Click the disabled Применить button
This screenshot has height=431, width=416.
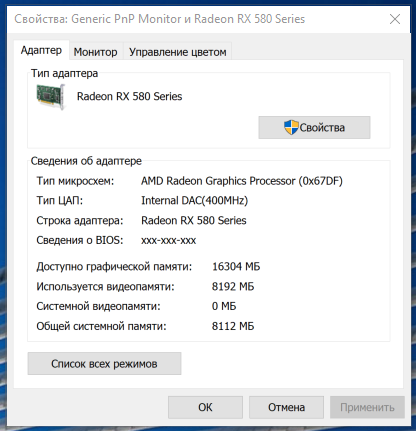pyautogui.click(x=367, y=407)
